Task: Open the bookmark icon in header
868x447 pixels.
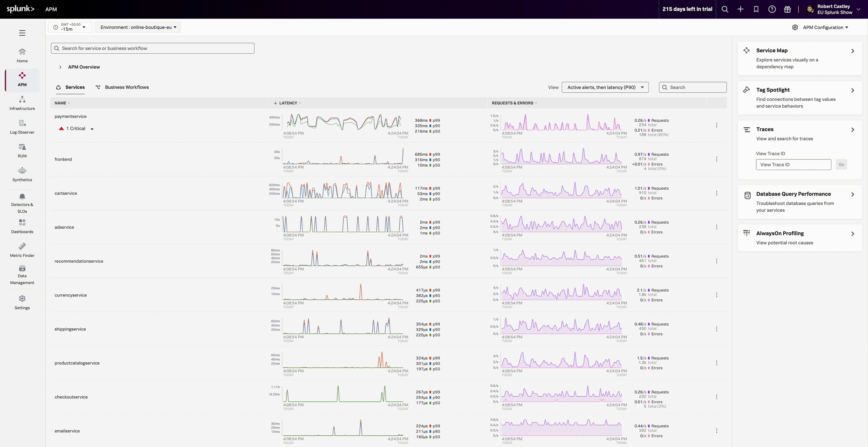Action: pos(756,10)
